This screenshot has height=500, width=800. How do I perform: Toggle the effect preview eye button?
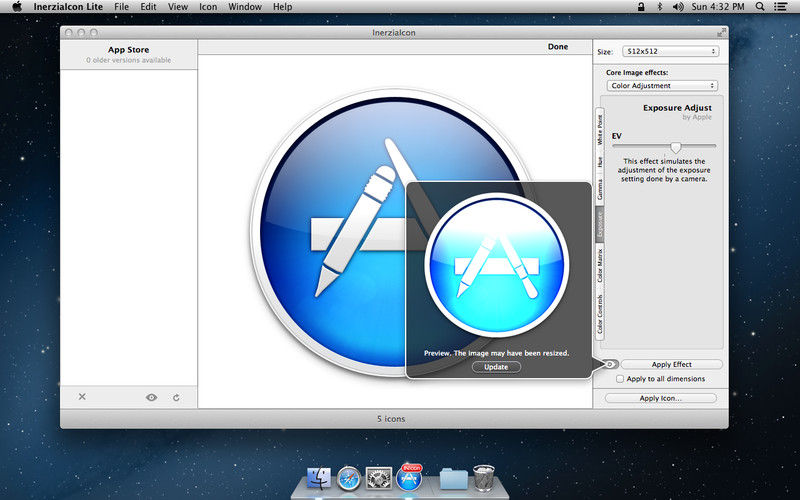click(x=610, y=364)
